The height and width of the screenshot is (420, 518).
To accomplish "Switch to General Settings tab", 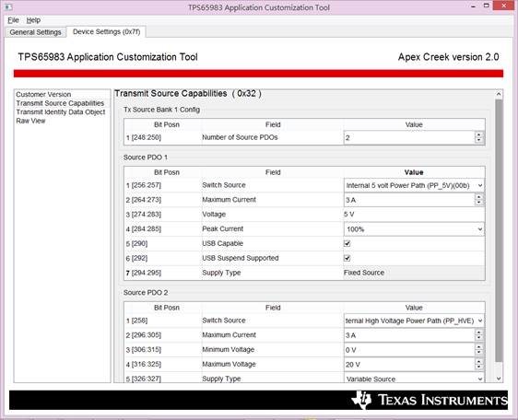I will pyautogui.click(x=35, y=32).
